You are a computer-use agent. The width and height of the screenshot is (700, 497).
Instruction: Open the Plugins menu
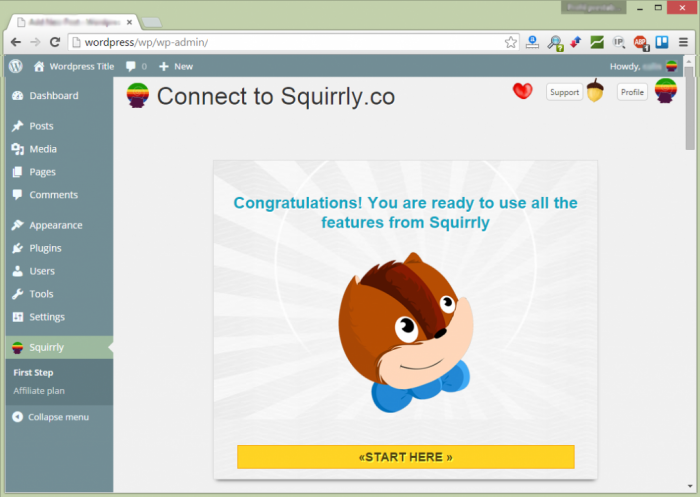[59, 248]
